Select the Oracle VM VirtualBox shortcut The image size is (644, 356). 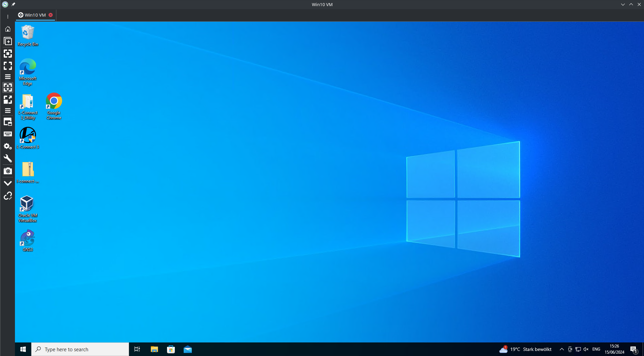point(28,209)
